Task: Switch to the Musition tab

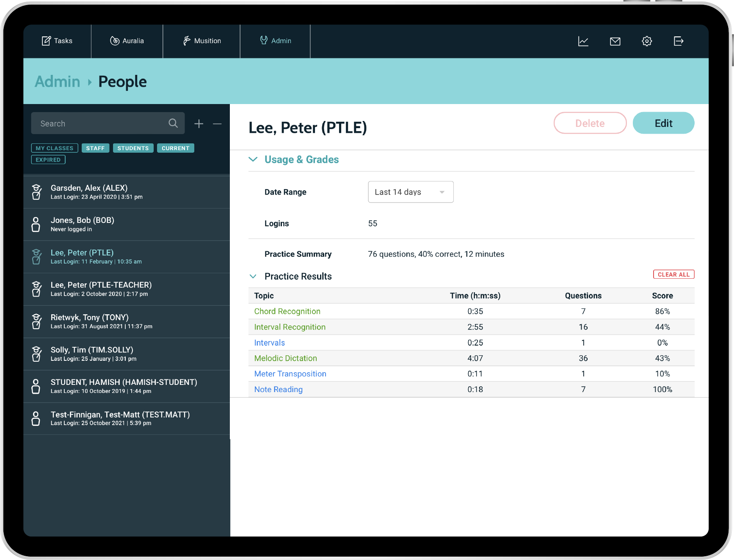Action: tap(201, 41)
